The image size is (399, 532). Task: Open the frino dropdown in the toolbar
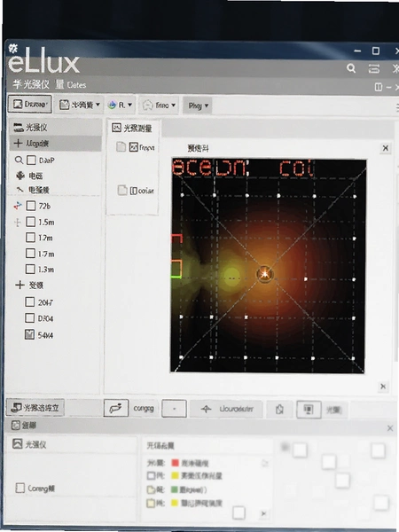159,106
